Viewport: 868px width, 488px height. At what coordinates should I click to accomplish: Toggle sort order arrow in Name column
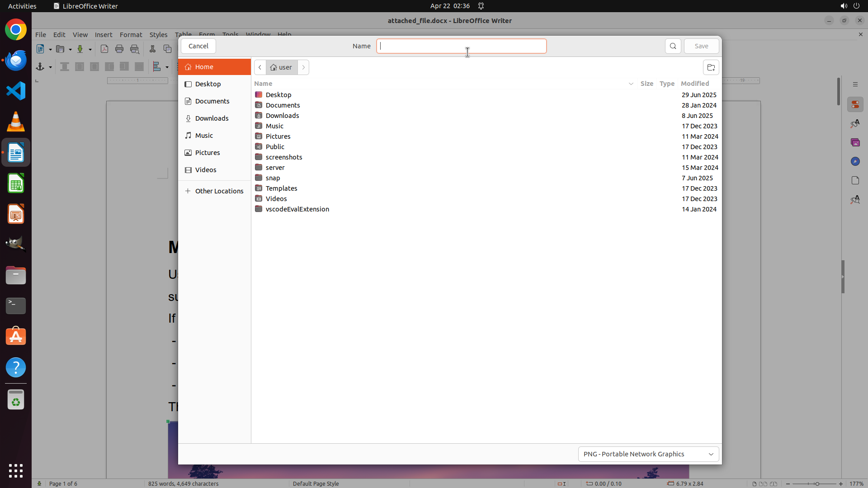(631, 84)
